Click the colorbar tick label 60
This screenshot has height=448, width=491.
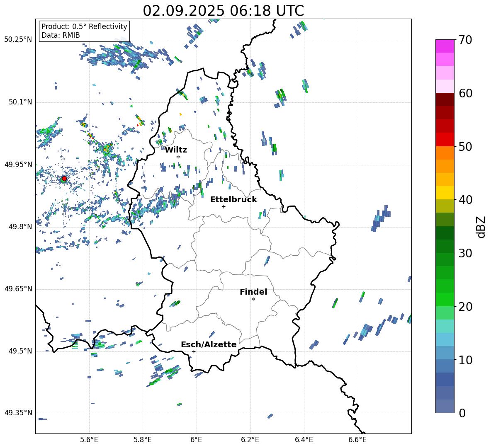(465, 93)
